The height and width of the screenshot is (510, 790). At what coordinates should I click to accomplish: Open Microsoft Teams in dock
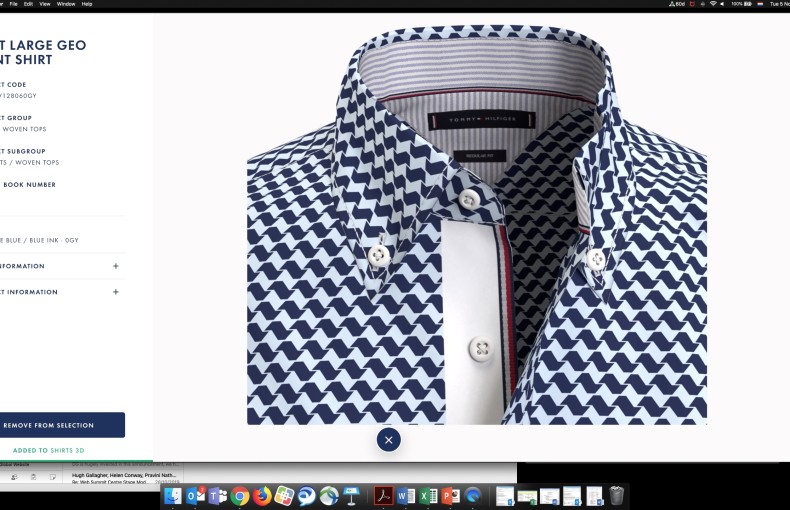click(x=217, y=496)
